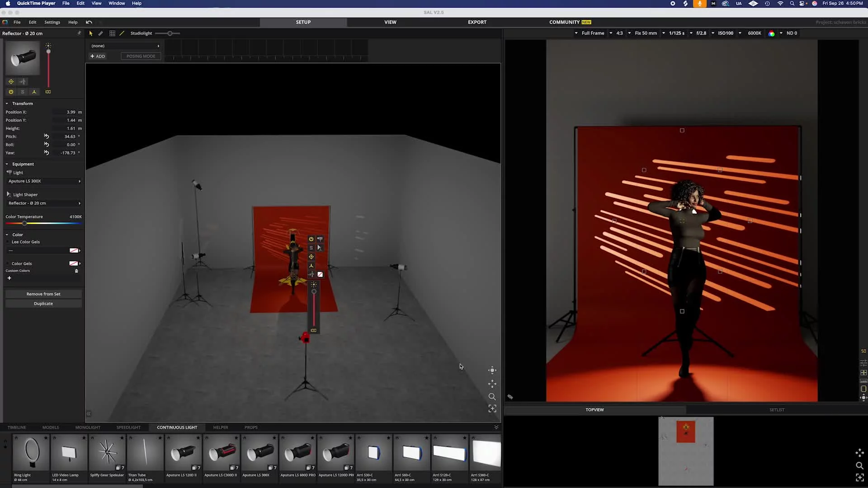Viewport: 868px width, 488px height.
Task: Reset the Pitch value
Action: click(46, 136)
